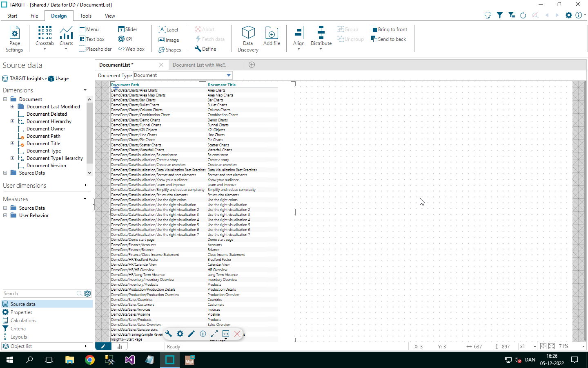Insert an Image object
The image size is (588, 368).
click(169, 40)
